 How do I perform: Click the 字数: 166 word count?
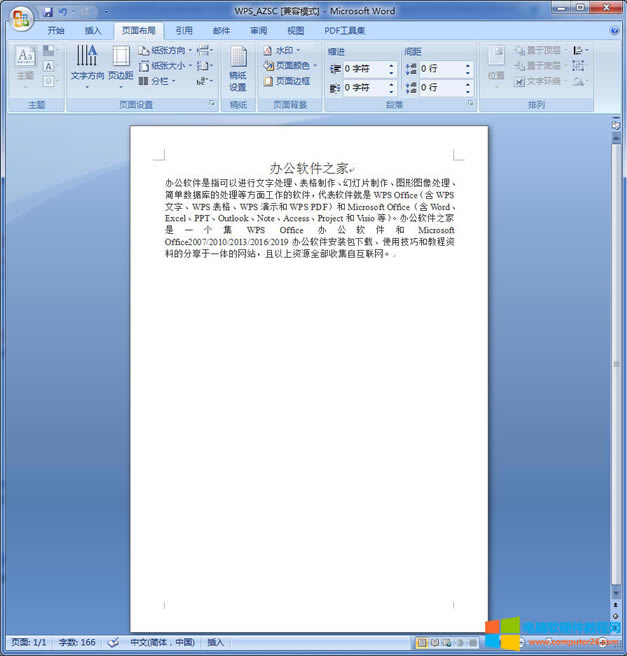pos(77,642)
